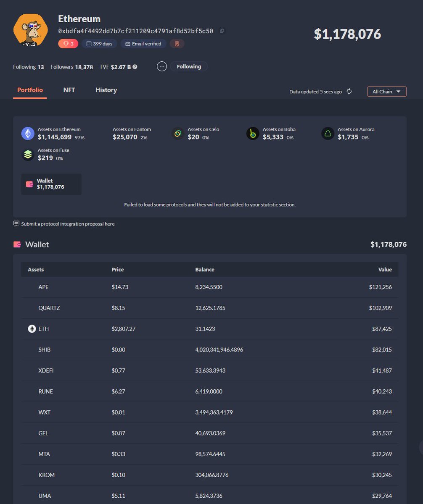Screen dimensions: 423x504
Task: Select the APE asset row
Action: (x=210, y=287)
